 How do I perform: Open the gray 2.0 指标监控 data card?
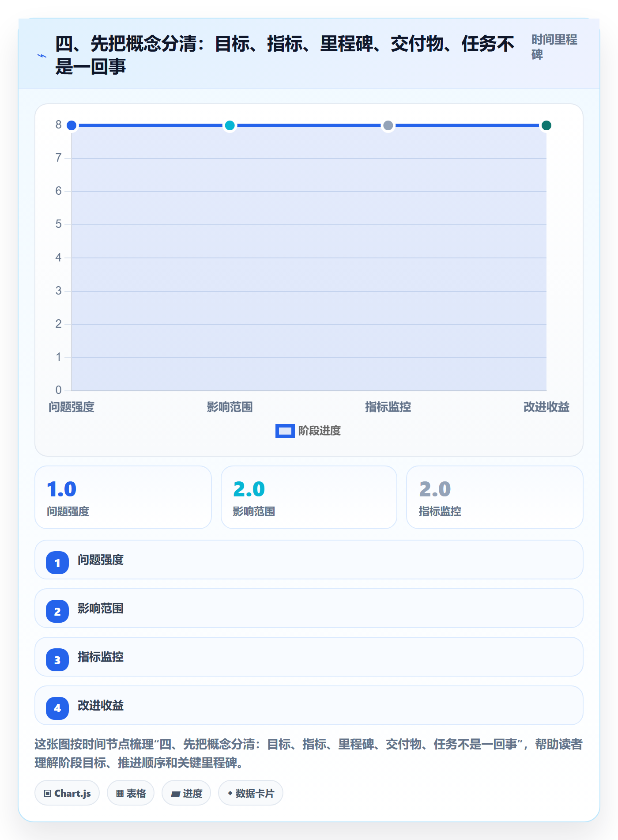click(x=495, y=497)
